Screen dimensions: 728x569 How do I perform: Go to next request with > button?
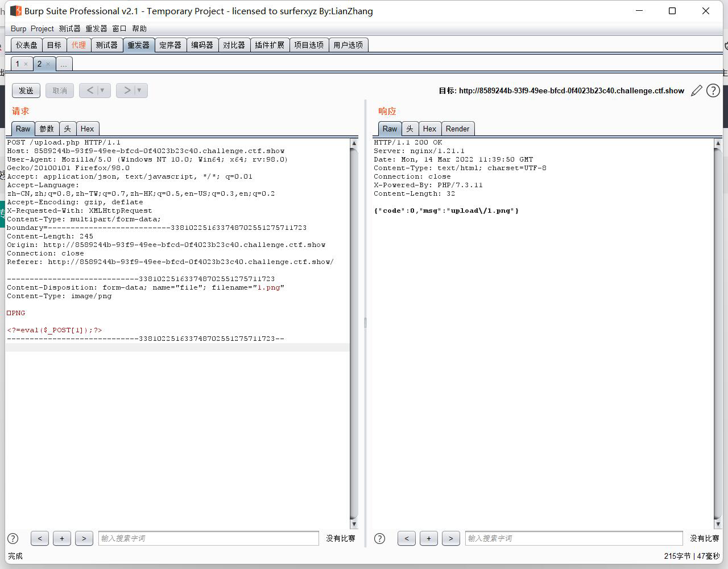tap(127, 90)
